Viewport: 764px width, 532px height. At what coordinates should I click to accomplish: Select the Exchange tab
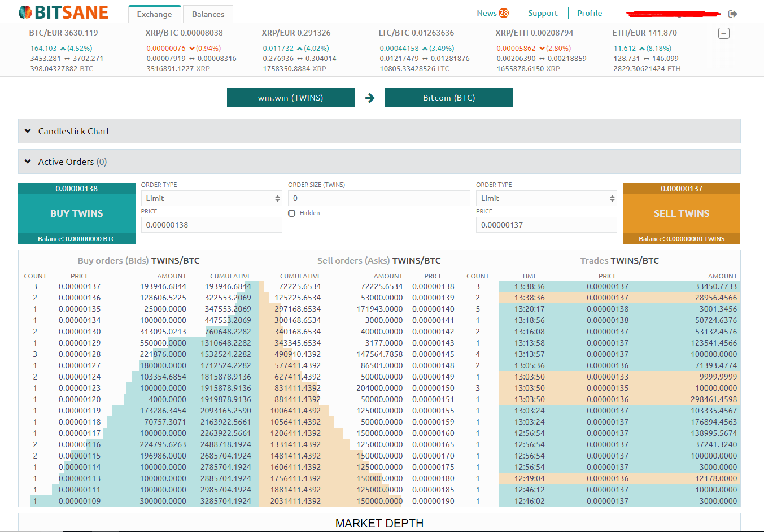click(x=155, y=14)
